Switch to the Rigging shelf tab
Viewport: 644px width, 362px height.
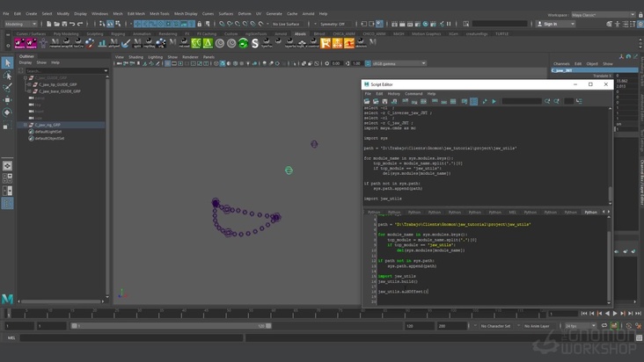click(x=118, y=33)
